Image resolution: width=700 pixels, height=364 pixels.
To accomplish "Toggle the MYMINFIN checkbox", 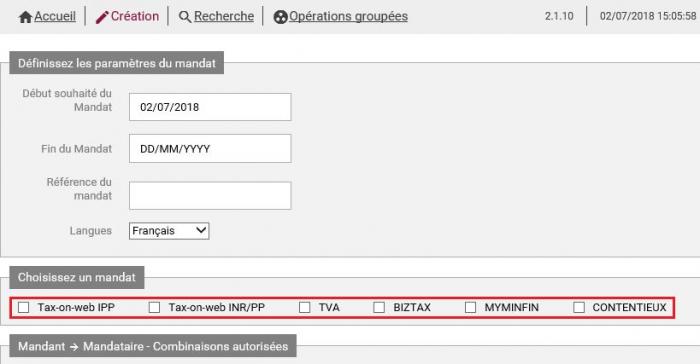I will tap(471, 307).
